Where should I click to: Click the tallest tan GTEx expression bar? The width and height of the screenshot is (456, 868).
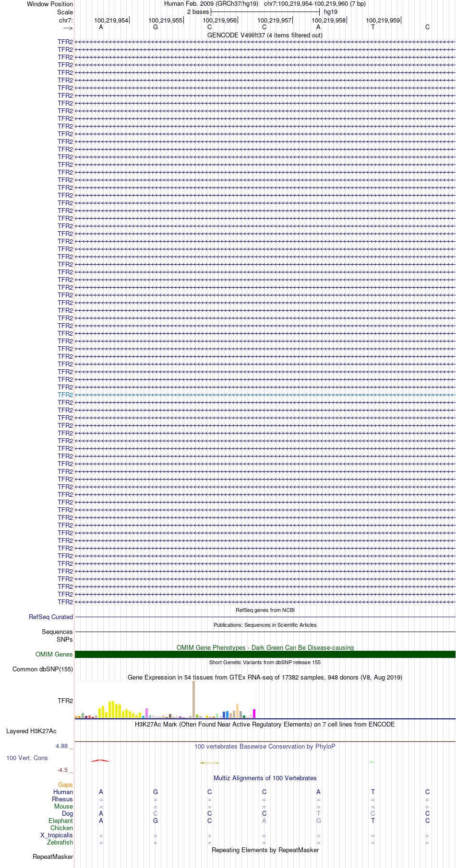(193, 699)
